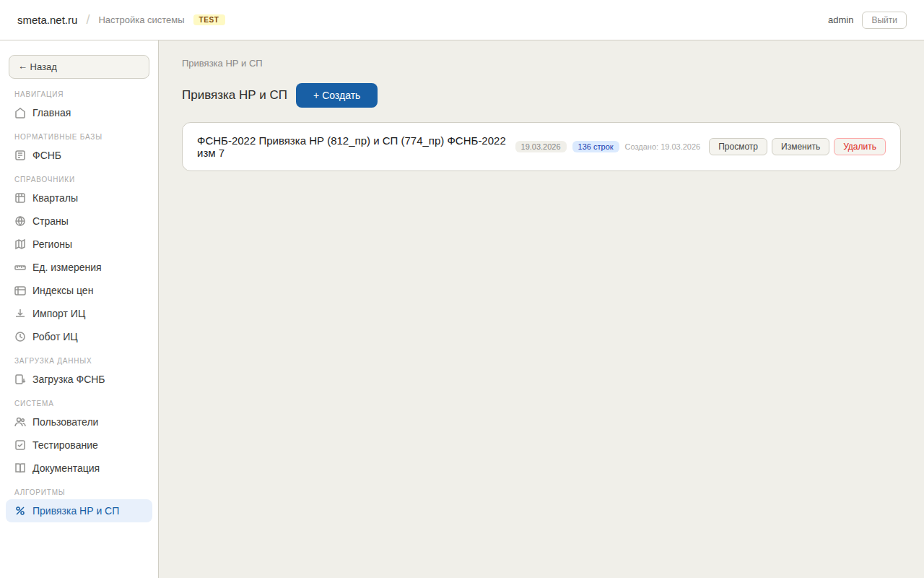Open the Кварталы reference page
Screen dimensions: 924x578
coord(55,198)
